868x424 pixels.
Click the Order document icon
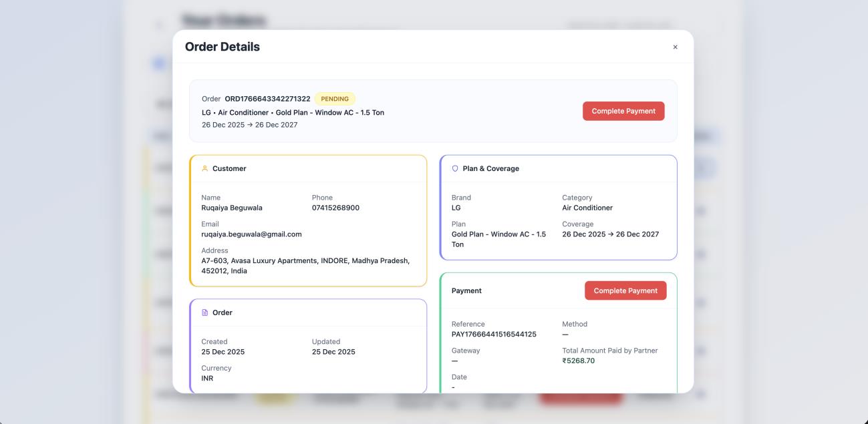tap(205, 312)
